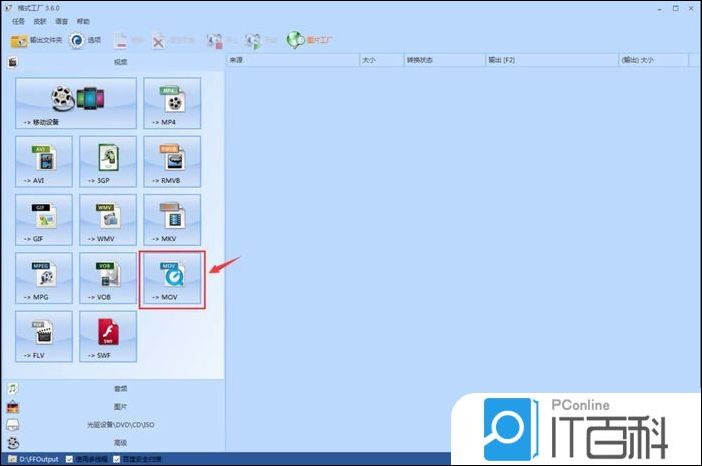Select the -> MP4 conversion icon

tap(172, 103)
